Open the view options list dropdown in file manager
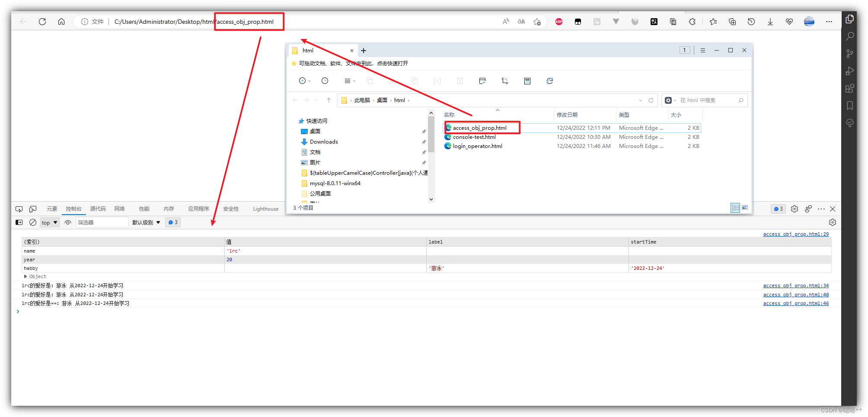 coord(350,81)
